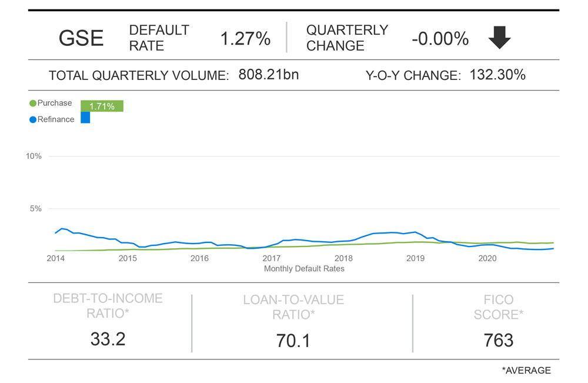This screenshot has width=588, height=383.
Task: Select the 33.2 debt-to-income value
Action: tap(108, 339)
